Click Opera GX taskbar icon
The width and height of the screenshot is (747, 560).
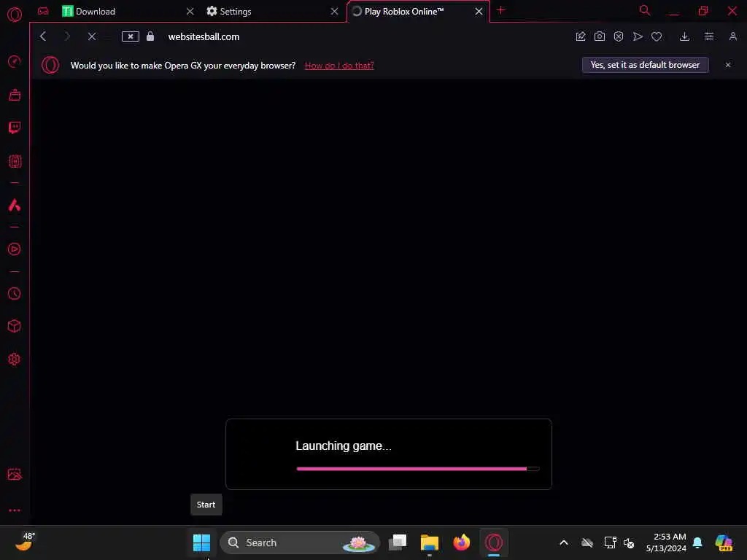[494, 542]
